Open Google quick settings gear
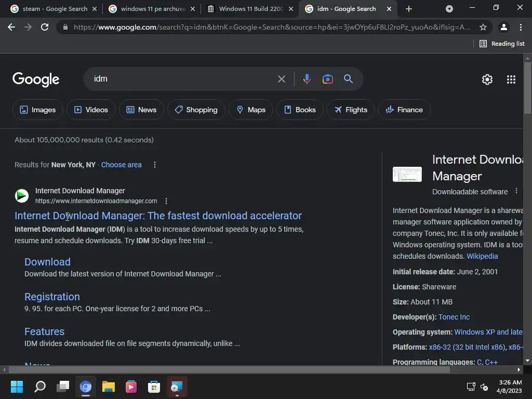 point(487,79)
